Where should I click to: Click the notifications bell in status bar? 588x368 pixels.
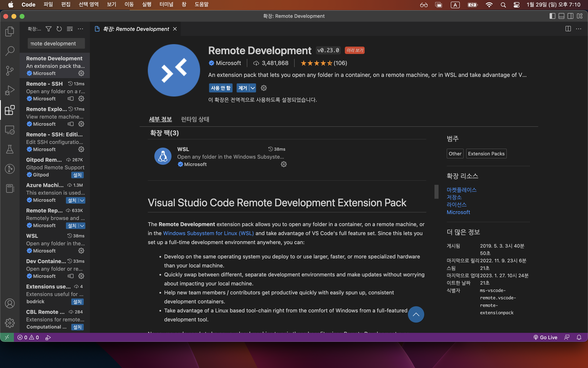coord(579,337)
